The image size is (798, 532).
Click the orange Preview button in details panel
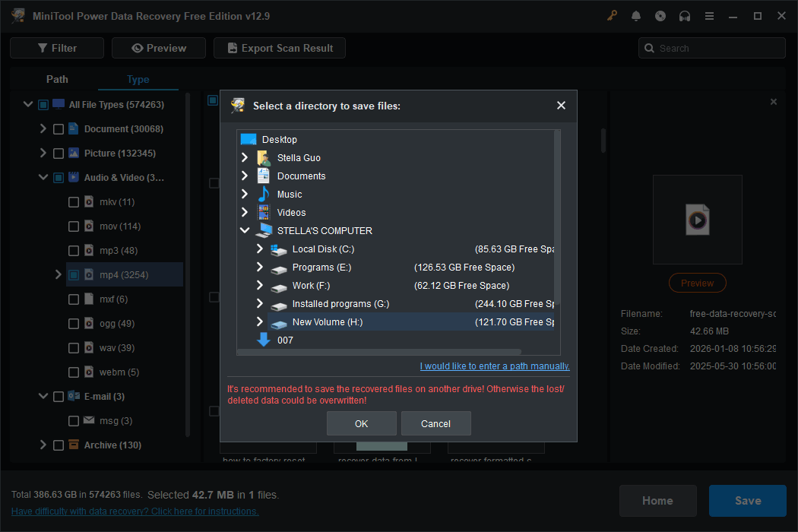(697, 283)
